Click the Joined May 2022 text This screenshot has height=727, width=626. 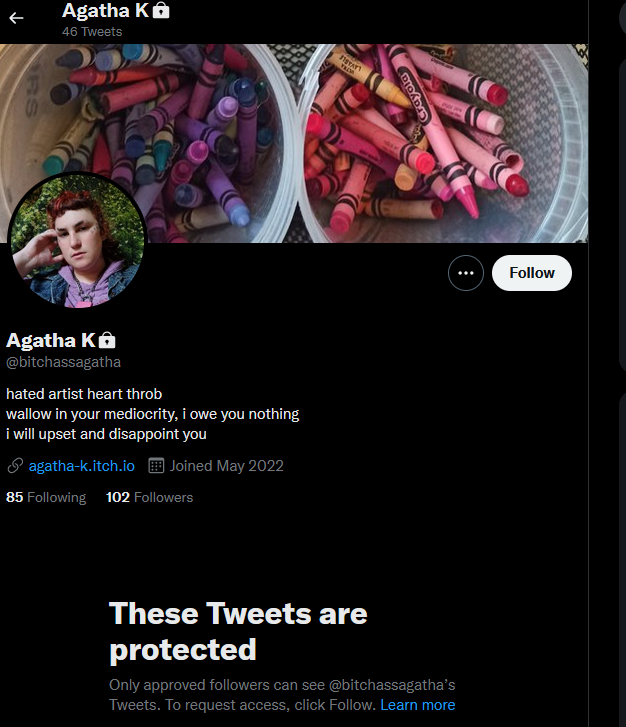click(226, 466)
